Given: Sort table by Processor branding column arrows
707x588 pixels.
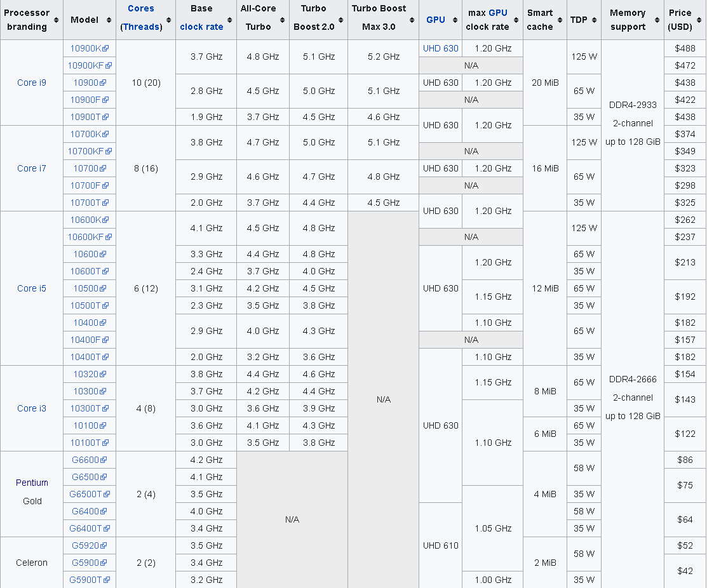Looking at the screenshot, I should tap(56, 20).
